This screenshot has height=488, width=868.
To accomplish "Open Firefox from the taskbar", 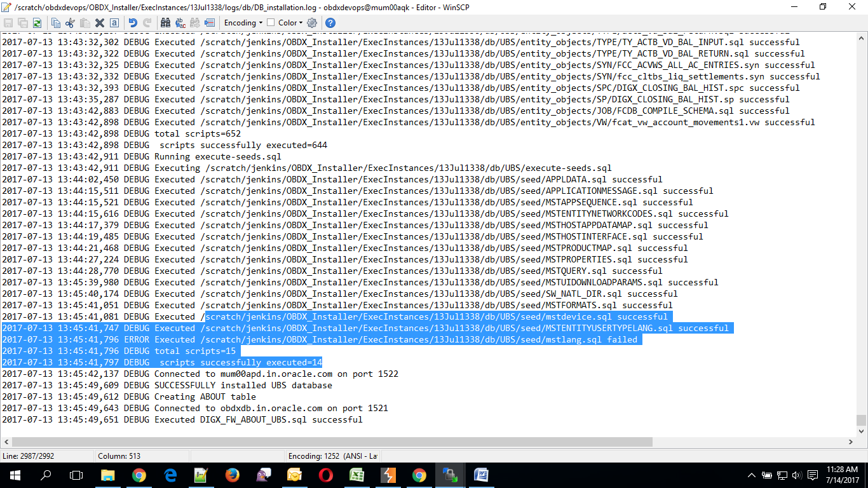I will coord(232,475).
